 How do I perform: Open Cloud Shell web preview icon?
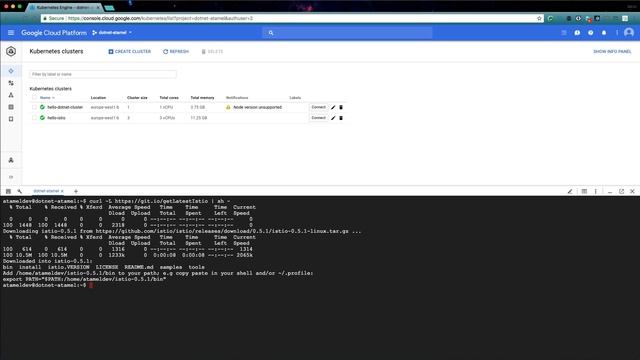click(584, 191)
